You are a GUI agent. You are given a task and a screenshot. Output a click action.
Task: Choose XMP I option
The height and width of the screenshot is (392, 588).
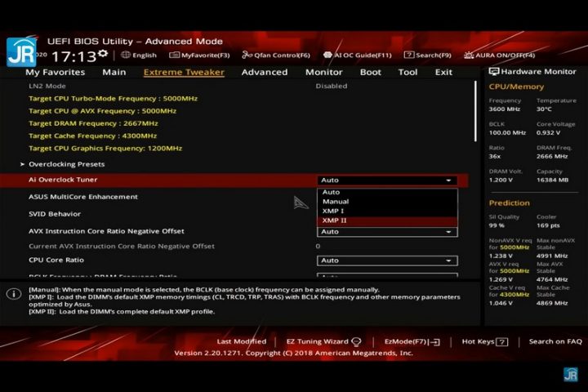(x=387, y=211)
